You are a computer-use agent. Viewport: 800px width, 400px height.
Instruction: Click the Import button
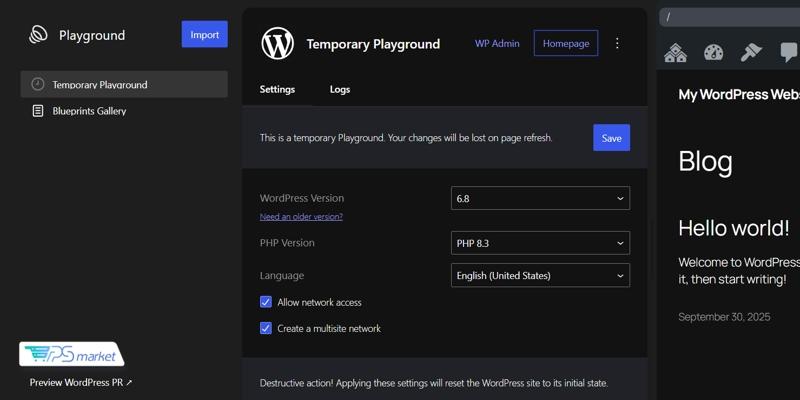point(204,35)
